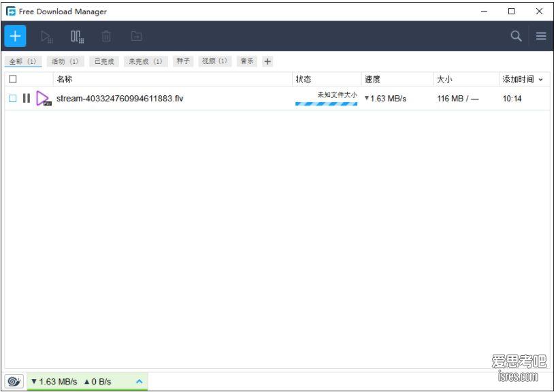Switch to the 全部 (1) filter tab
556x392 pixels.
pyautogui.click(x=23, y=61)
